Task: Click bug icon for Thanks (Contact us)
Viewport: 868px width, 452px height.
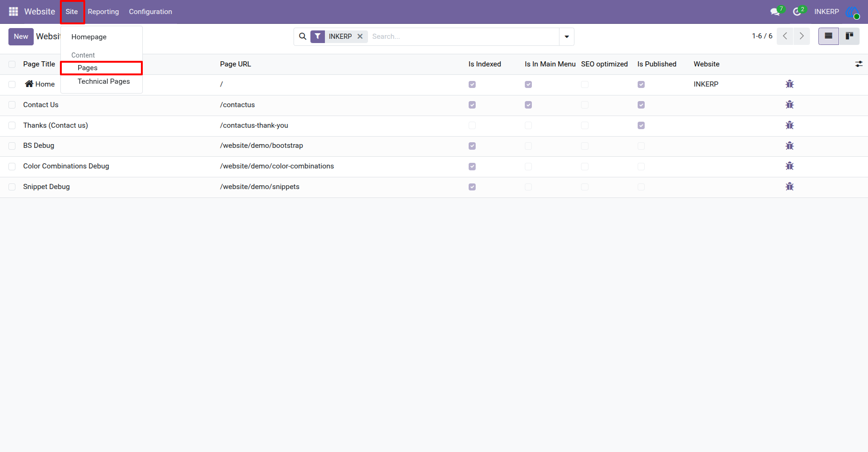Action: (x=789, y=125)
